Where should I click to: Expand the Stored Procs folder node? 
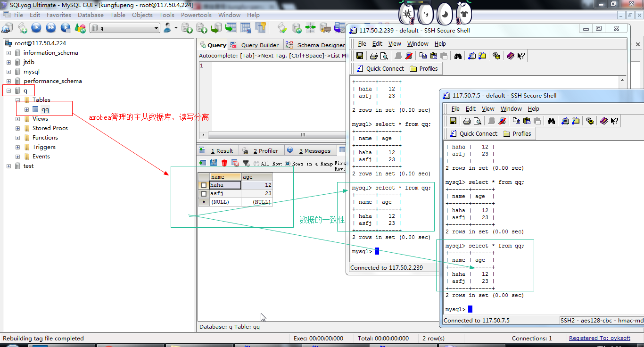click(x=17, y=128)
